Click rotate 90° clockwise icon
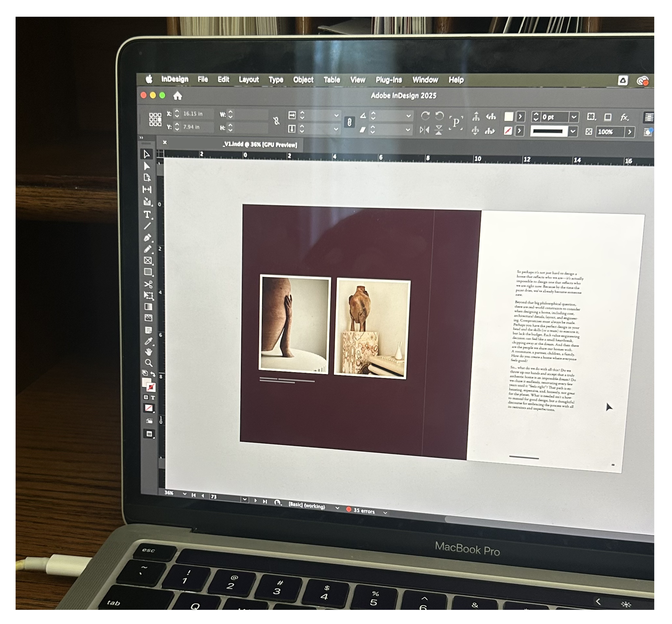672x624 pixels. pos(425,116)
